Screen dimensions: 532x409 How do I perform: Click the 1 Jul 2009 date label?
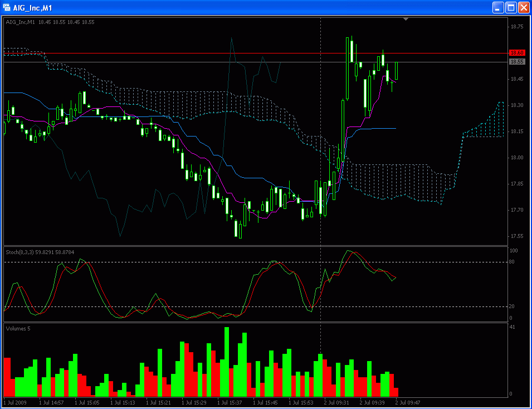click(x=15, y=402)
